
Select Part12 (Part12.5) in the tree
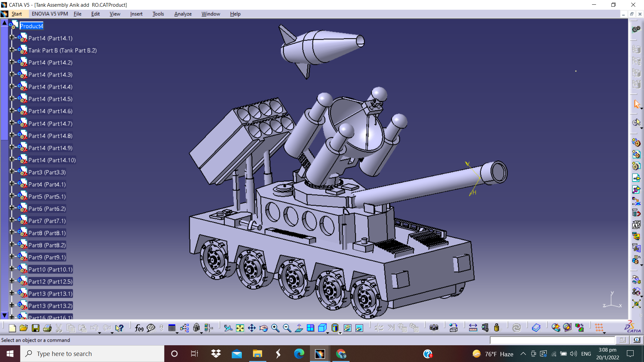point(50,282)
